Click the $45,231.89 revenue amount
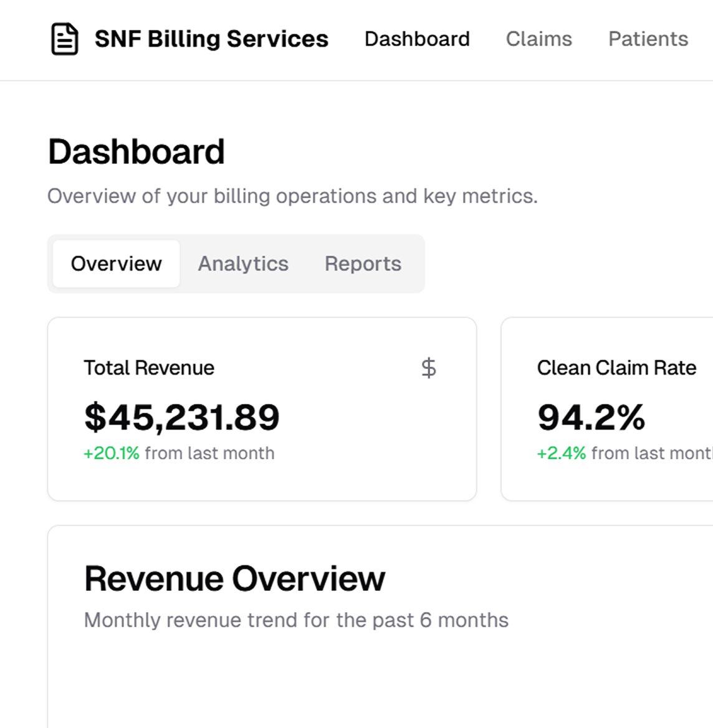 tap(182, 417)
